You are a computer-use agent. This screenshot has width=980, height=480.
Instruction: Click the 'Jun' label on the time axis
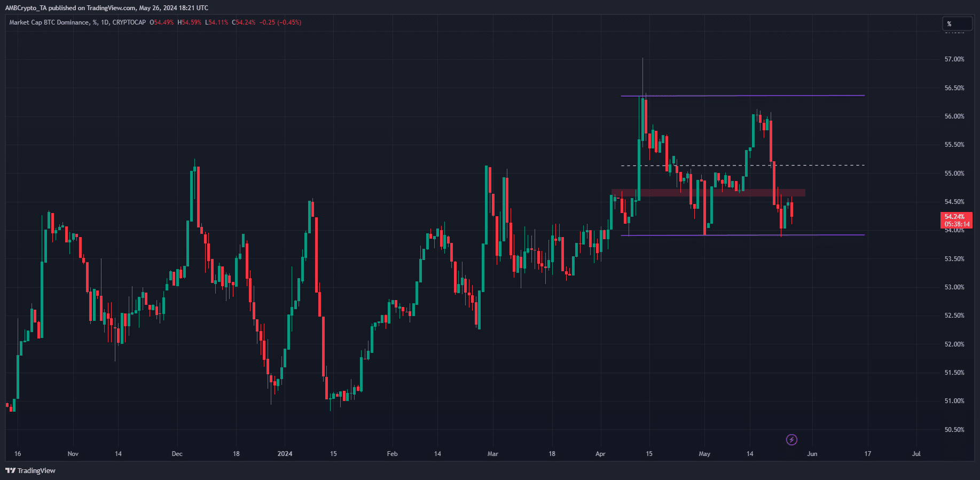[x=812, y=454]
